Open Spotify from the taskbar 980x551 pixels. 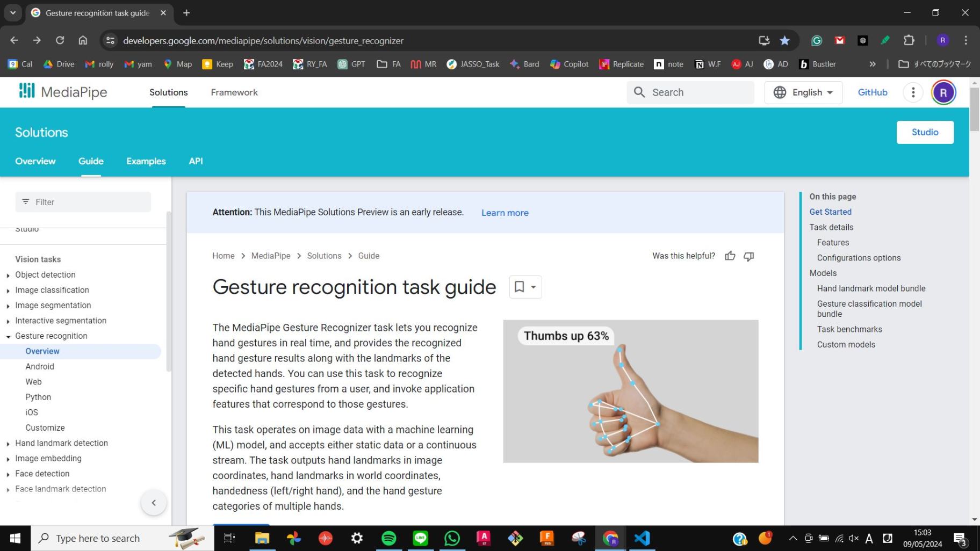389,538
